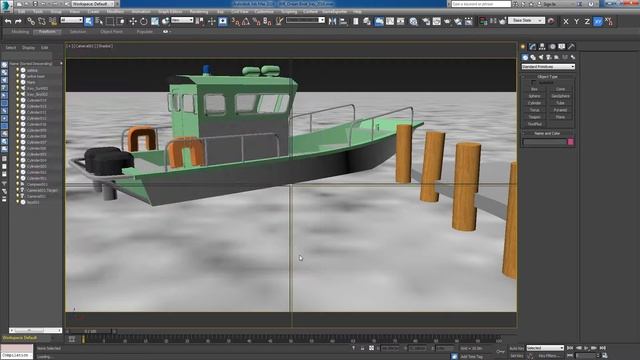Toggle restrict to XY plane button
Image resolution: width=640 pixels, height=360 pixels.
(598, 21)
